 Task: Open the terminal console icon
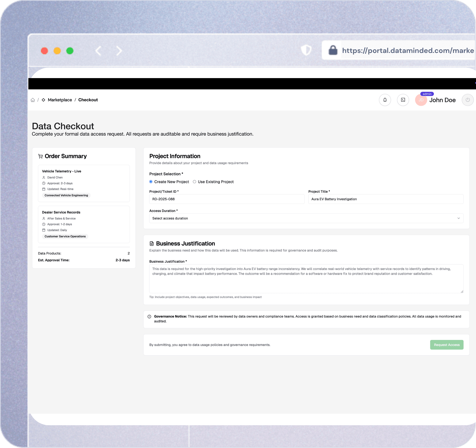(x=403, y=100)
